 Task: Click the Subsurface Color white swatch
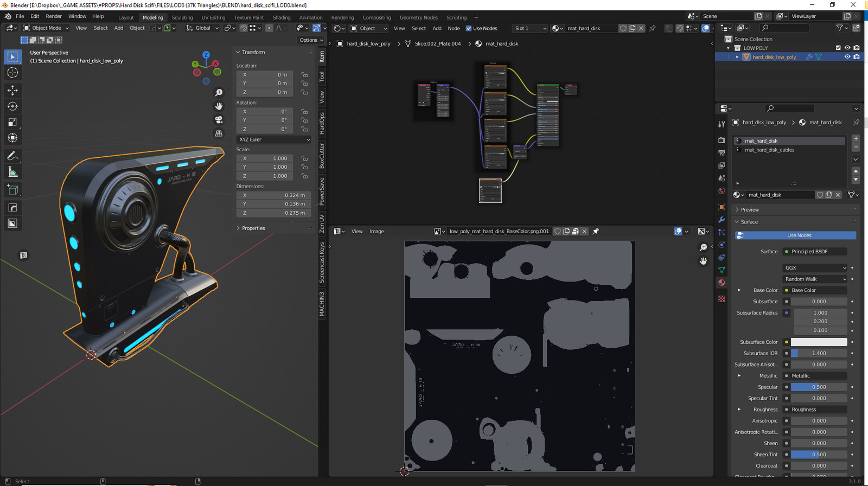(819, 342)
